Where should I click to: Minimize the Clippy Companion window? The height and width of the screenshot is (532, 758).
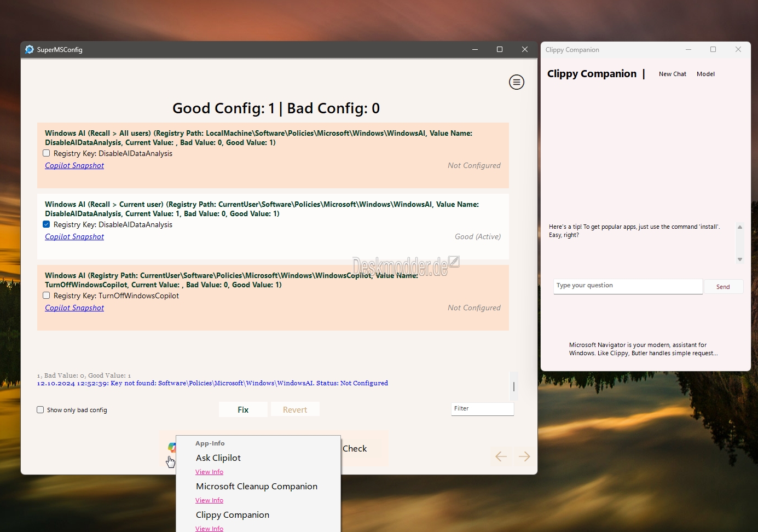(x=688, y=49)
